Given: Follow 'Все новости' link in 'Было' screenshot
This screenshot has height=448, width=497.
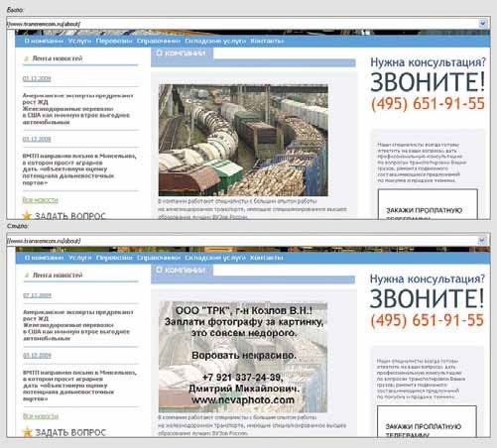Looking at the screenshot, I should coord(40,200).
